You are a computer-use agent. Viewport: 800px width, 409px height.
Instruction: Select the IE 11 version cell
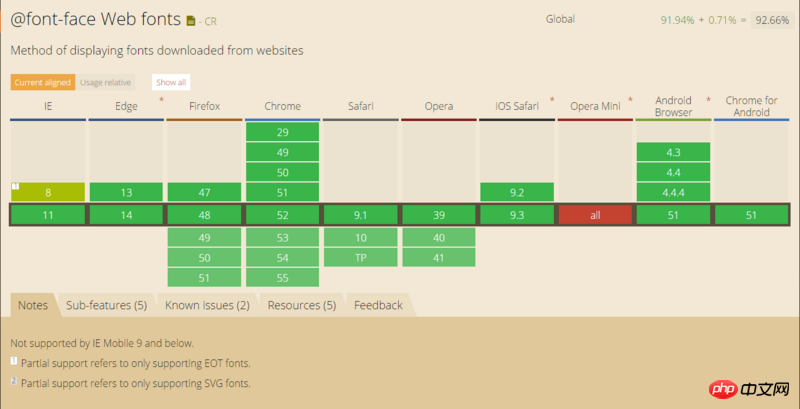(x=48, y=215)
